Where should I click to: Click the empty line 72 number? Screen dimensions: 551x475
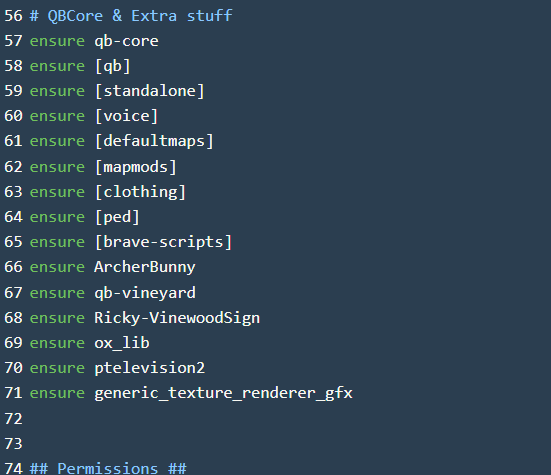13,419
